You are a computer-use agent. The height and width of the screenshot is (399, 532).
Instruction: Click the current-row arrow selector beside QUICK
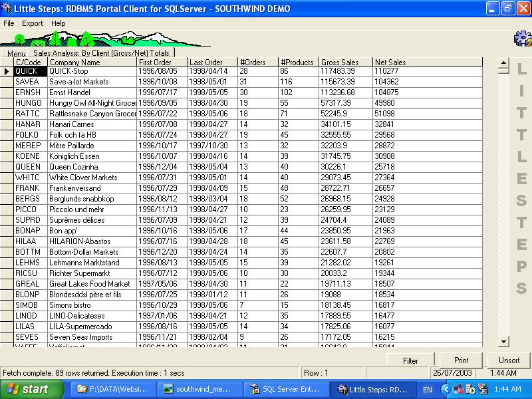tap(7, 71)
